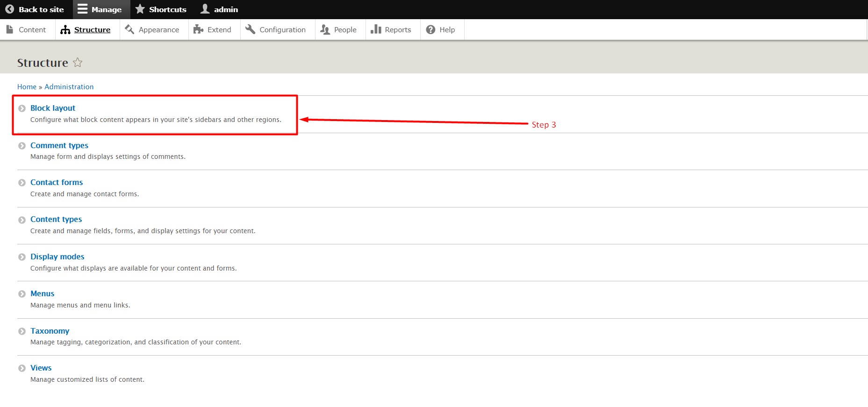
Task: Go to Back to site link
Action: pyautogui.click(x=36, y=9)
